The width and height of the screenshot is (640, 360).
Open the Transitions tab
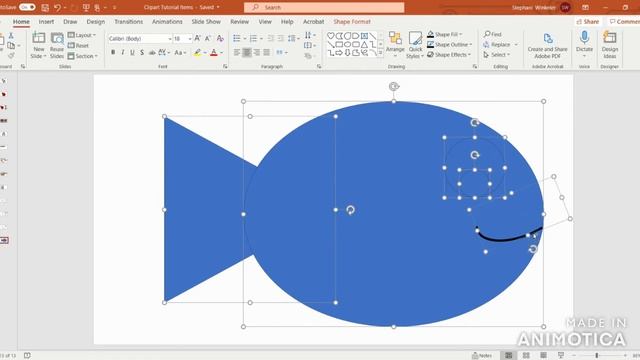pyautogui.click(x=129, y=22)
